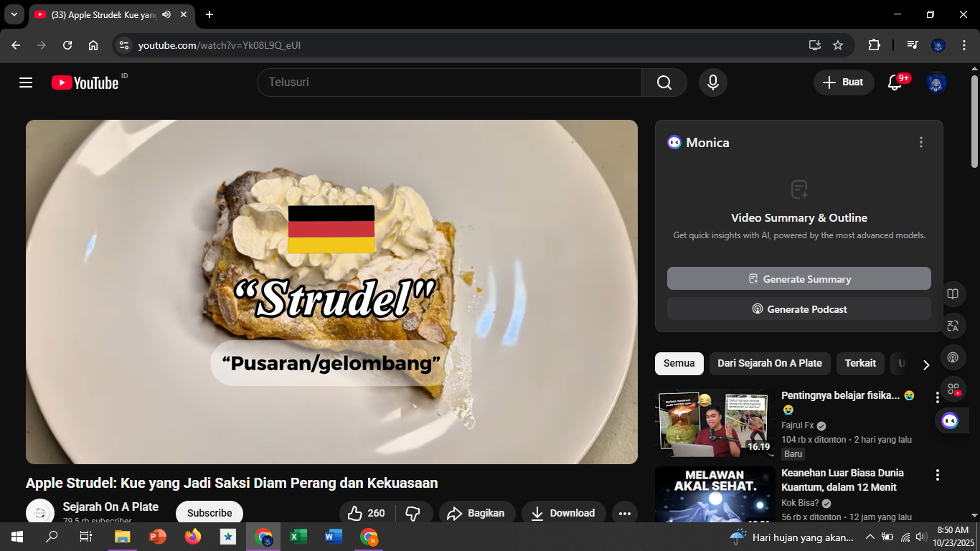The image size is (980, 551).
Task: Open Keanehan Luar Biasa Dunia Kuantum title
Action: click(842, 480)
